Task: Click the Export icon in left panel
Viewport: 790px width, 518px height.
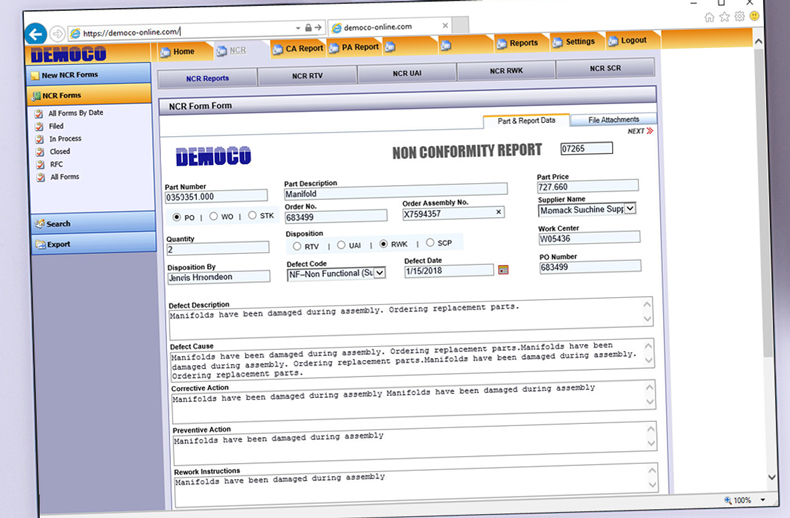Action: click(40, 244)
